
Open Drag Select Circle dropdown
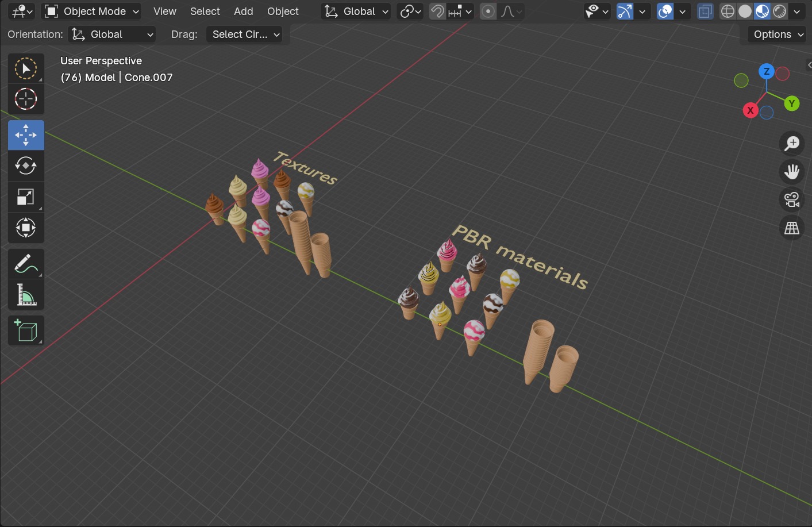[244, 34]
